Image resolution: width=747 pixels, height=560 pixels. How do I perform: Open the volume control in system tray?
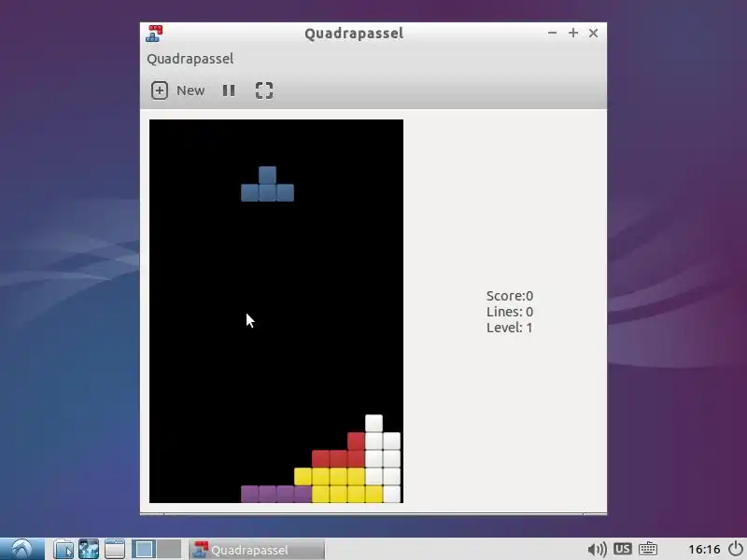click(597, 550)
